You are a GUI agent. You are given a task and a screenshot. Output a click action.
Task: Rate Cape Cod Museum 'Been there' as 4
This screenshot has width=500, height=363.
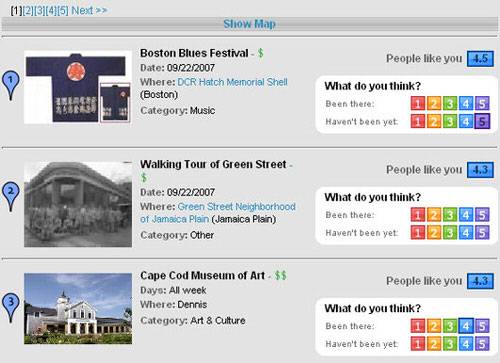[x=466, y=326]
